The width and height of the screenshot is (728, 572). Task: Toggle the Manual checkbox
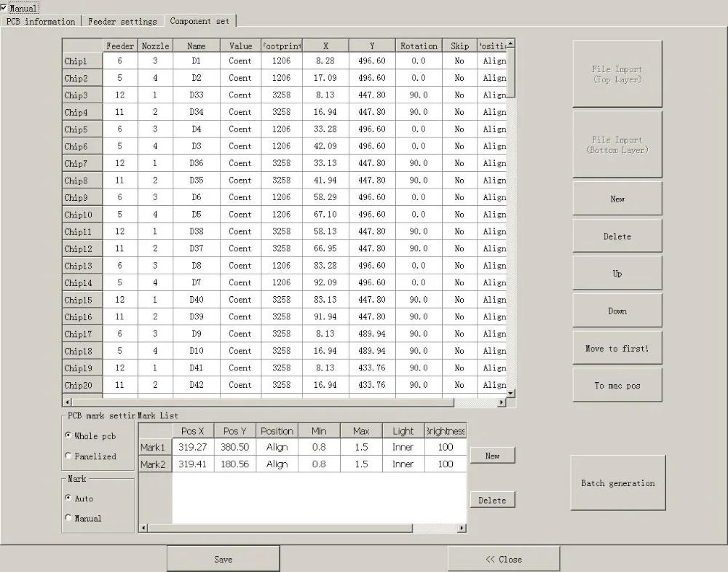(4, 8)
